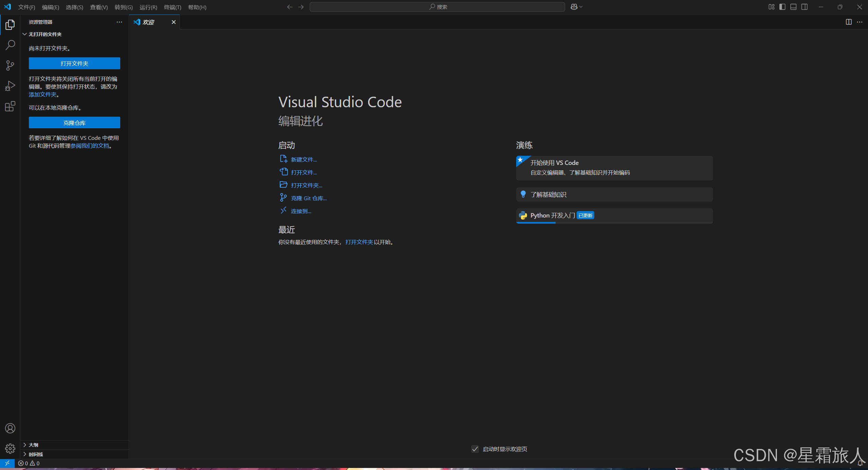Click the split editor right icon
The image size is (868, 470).
[848, 22]
